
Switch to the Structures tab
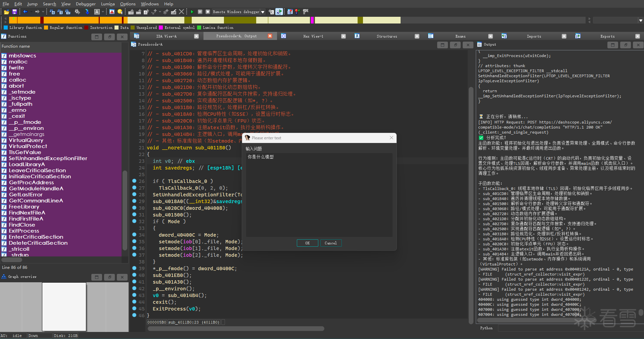(x=387, y=36)
